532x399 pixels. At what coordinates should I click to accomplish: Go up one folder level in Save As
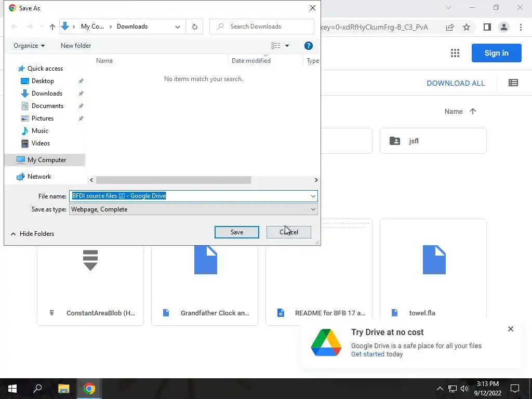point(52,27)
